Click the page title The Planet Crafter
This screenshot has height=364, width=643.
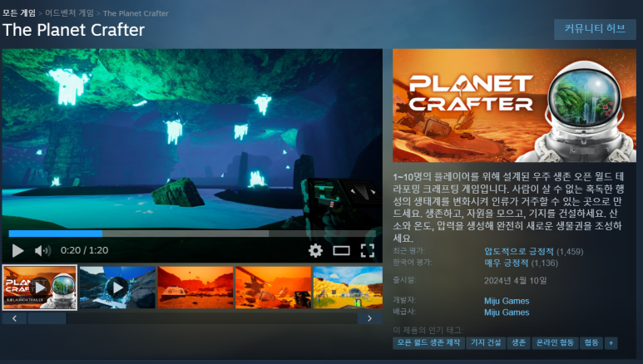(x=73, y=30)
